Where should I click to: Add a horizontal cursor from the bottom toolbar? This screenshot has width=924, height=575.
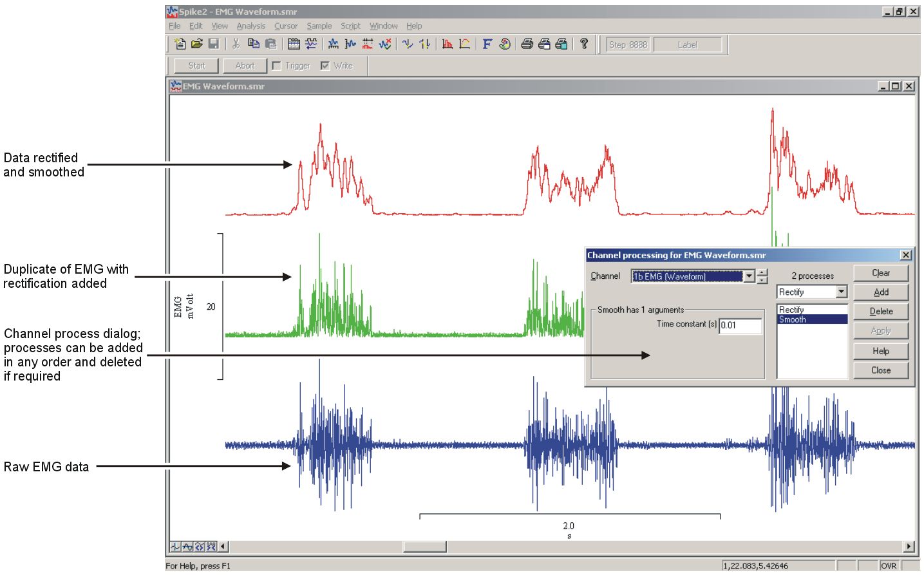(x=187, y=546)
